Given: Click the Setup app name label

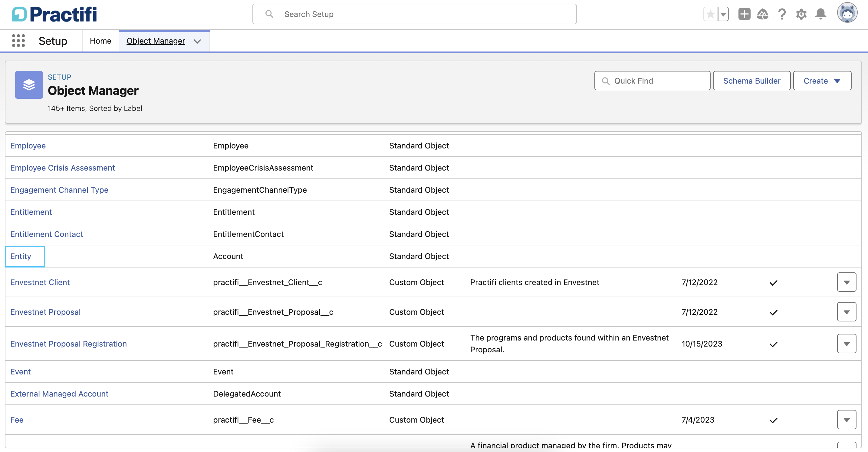Looking at the screenshot, I should [53, 41].
